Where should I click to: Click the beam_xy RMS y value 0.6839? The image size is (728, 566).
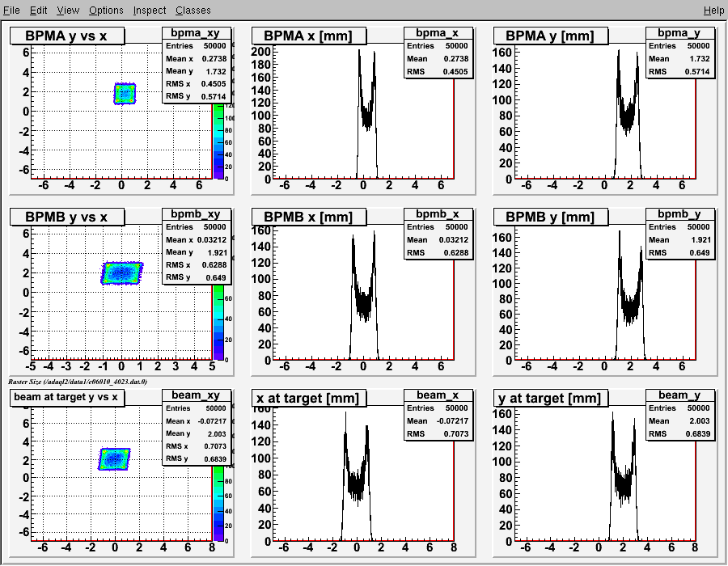pyautogui.click(x=215, y=458)
